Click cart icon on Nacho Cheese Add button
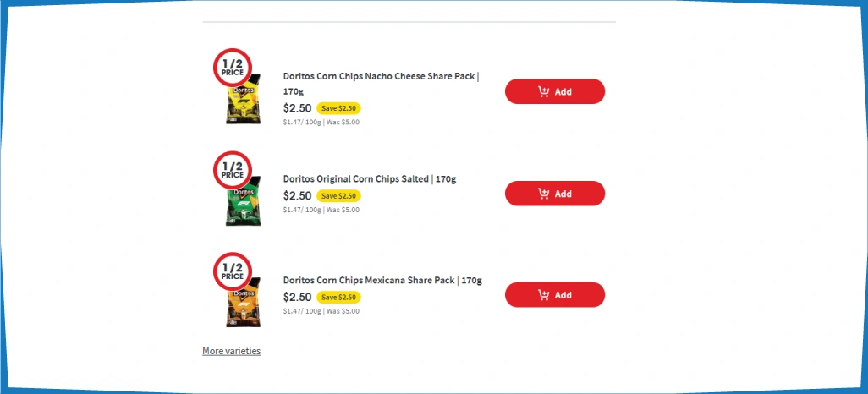Viewport: 868px width, 394px height. pos(543,91)
